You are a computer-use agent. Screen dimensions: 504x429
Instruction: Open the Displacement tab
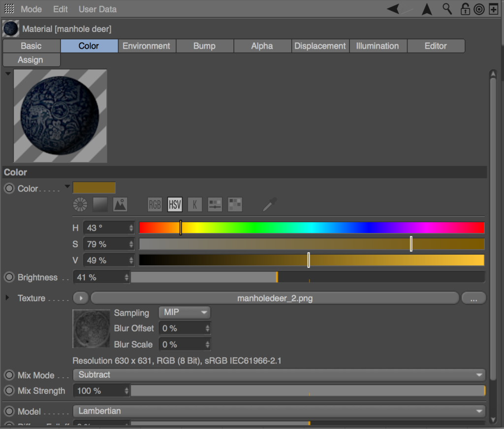pos(320,46)
